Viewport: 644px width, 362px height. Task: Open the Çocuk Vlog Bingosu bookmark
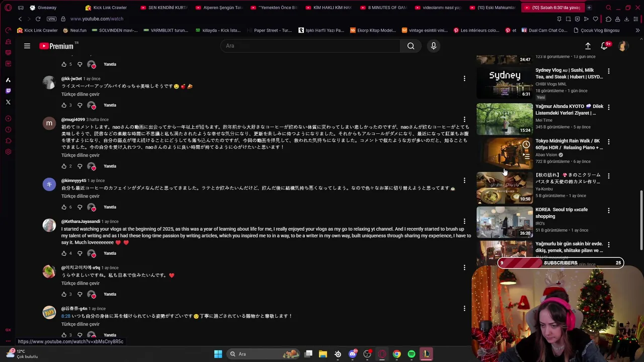[x=597, y=30]
